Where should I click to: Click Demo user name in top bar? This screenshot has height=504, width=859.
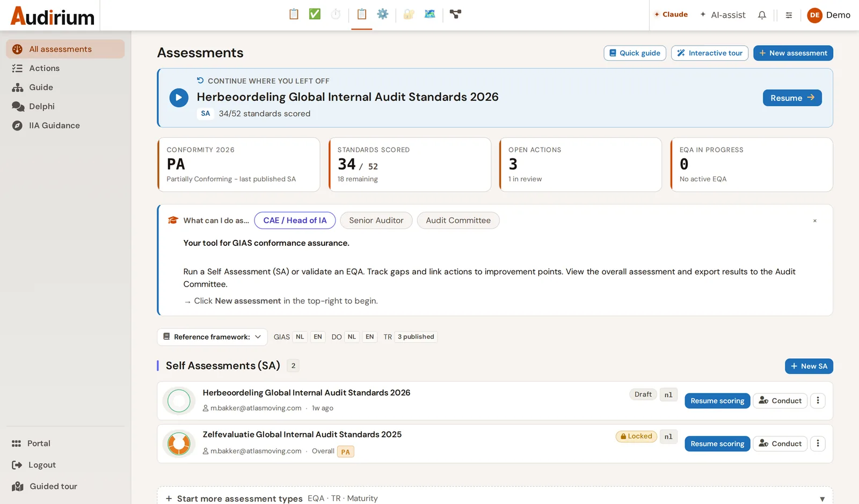point(838,15)
